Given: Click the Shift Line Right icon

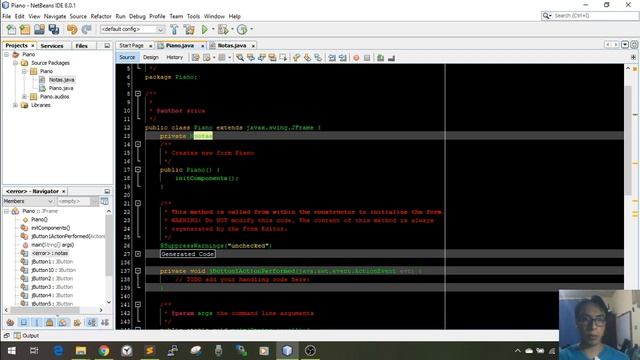Looking at the screenshot, I should (x=343, y=58).
